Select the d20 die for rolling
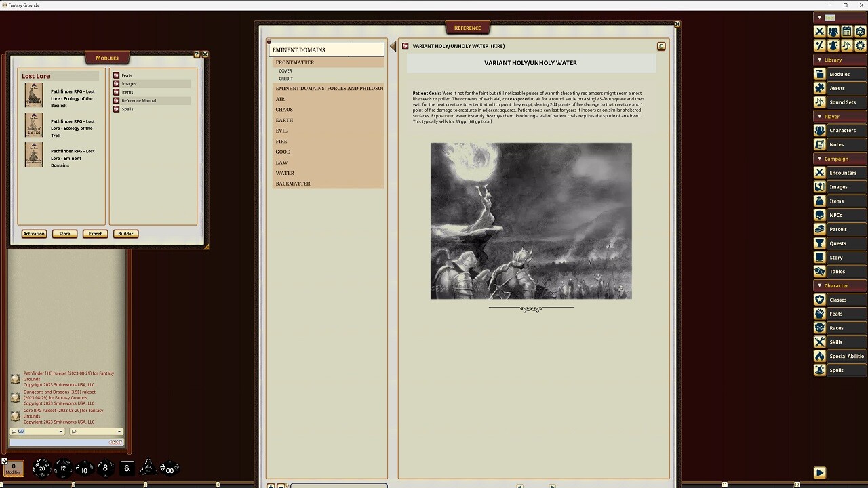Image resolution: width=868 pixels, height=488 pixels. tap(42, 468)
